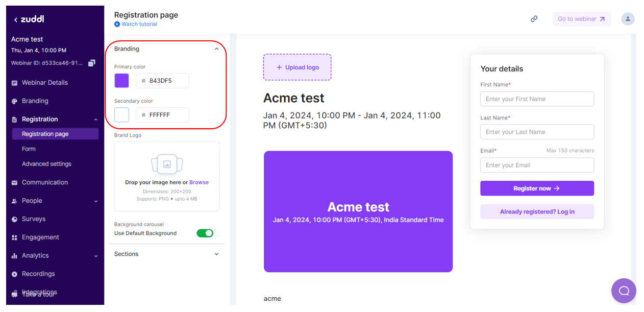Open the chat support bubble
Screen dimensions: 644x312
click(x=624, y=291)
